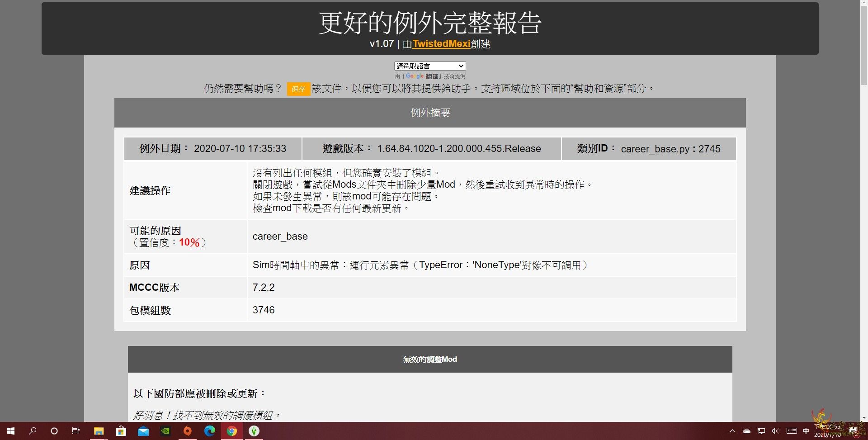Click scrollbar up arrow
The image size is (868, 440).
pos(864,3)
